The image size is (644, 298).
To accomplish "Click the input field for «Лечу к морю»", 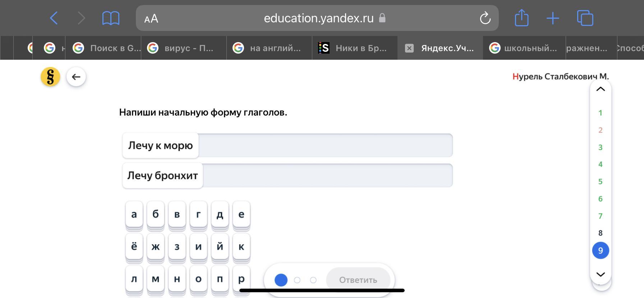I will click(325, 145).
